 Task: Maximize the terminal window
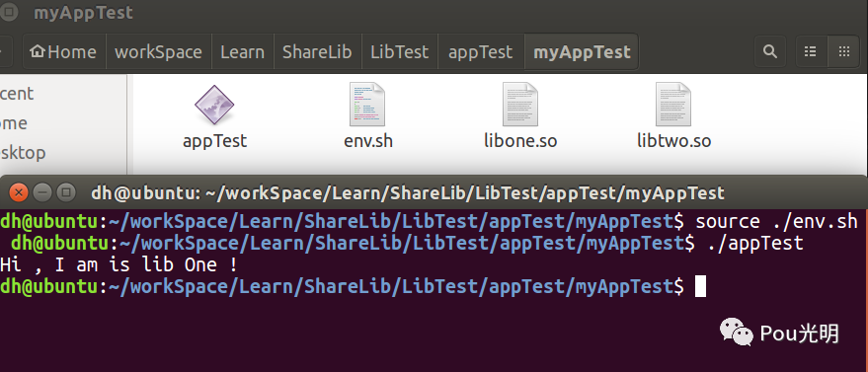66,192
